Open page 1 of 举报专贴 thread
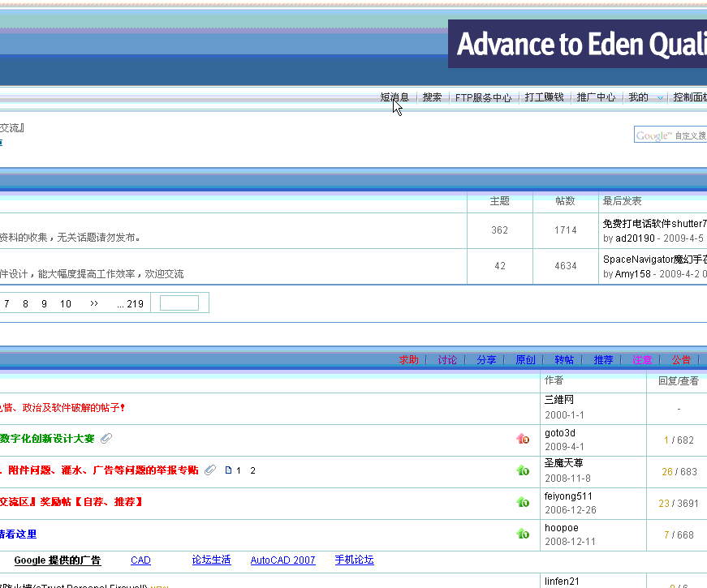Viewport: 707px width, 588px height. point(239,470)
